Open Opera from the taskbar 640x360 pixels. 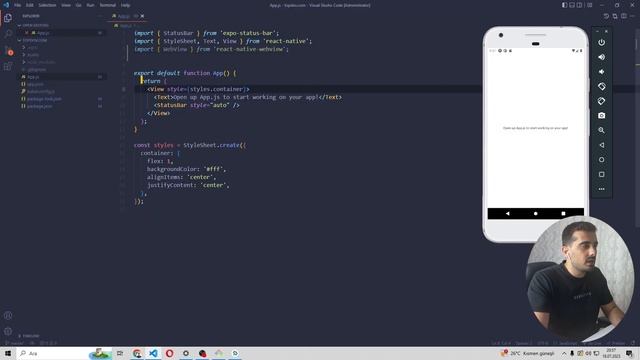(x=169, y=353)
